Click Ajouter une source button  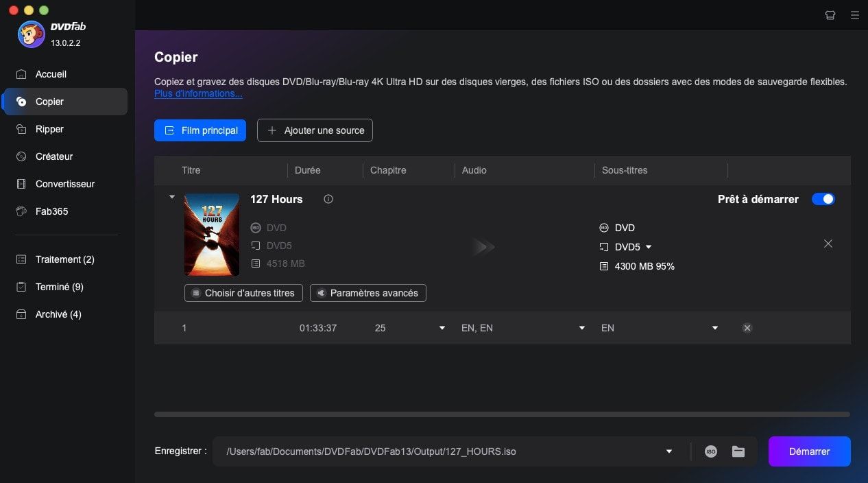(315, 130)
